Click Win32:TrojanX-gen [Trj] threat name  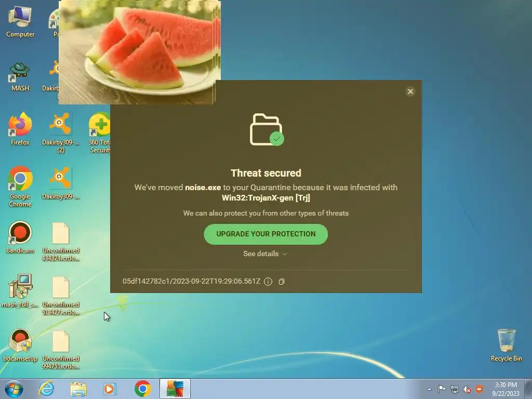click(265, 198)
